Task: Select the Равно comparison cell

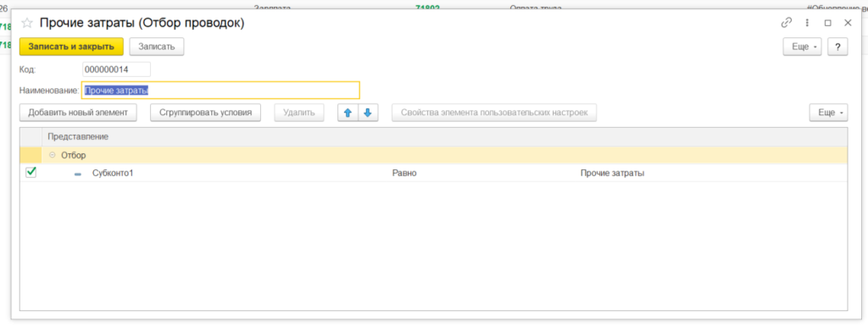Action: (x=404, y=173)
